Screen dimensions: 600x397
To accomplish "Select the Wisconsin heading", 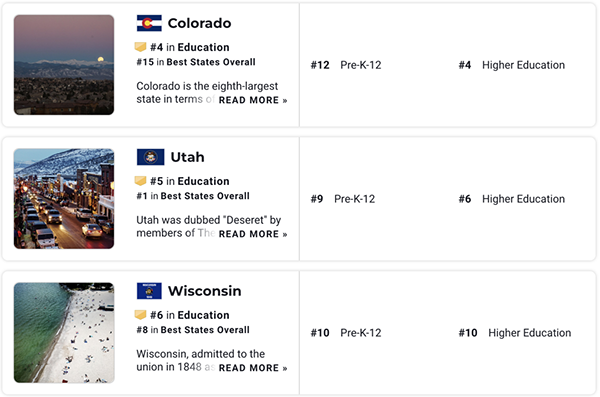I will coord(205,291).
